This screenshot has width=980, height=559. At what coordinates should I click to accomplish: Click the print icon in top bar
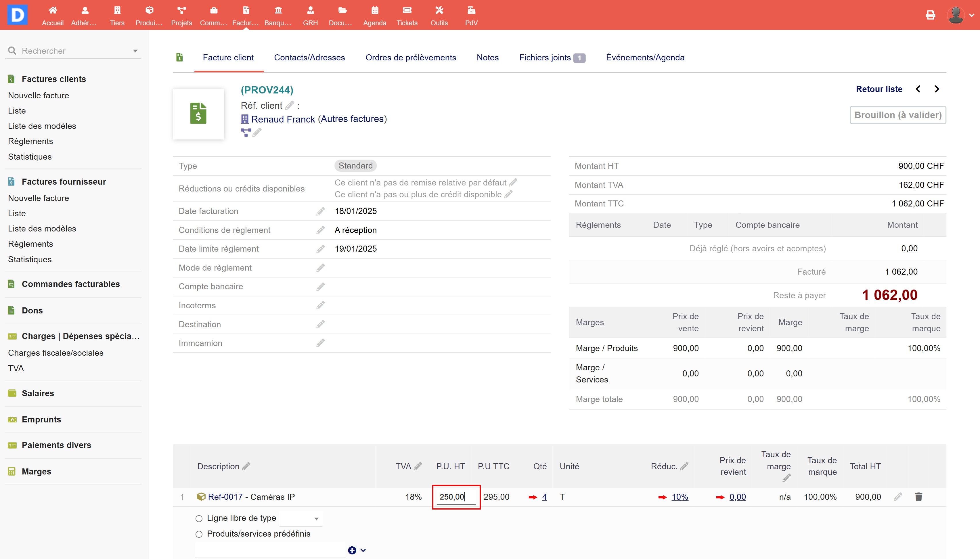click(930, 15)
